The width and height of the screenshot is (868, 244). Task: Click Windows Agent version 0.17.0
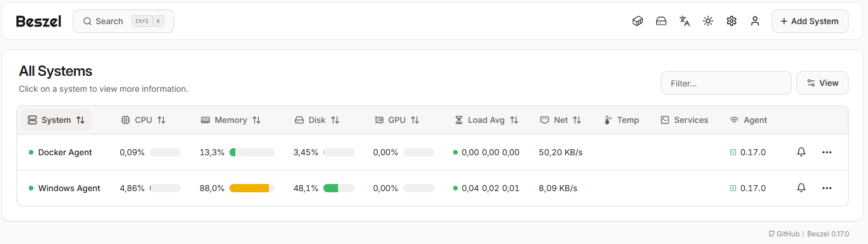pos(753,188)
